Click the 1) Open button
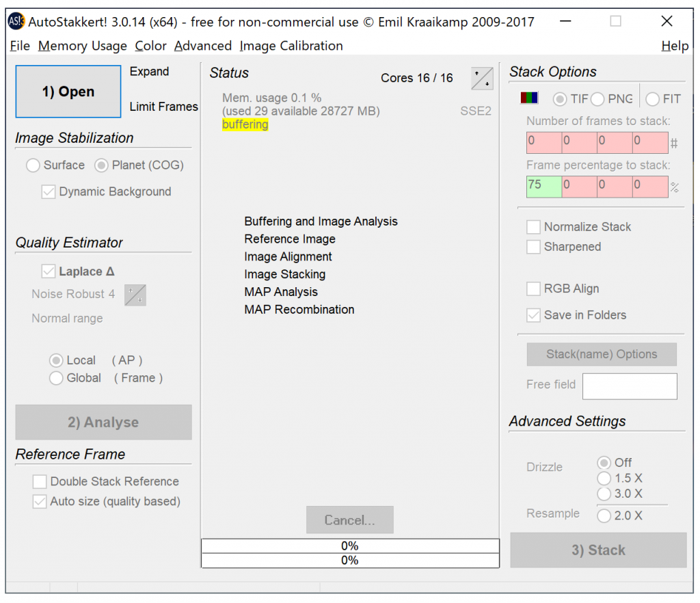 click(x=68, y=92)
